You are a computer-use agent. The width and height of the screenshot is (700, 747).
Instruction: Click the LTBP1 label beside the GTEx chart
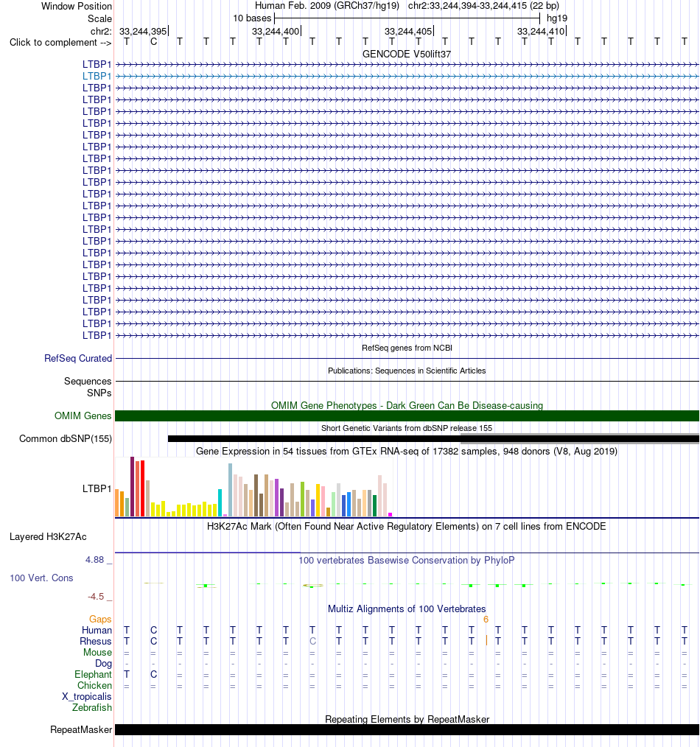coord(97,488)
